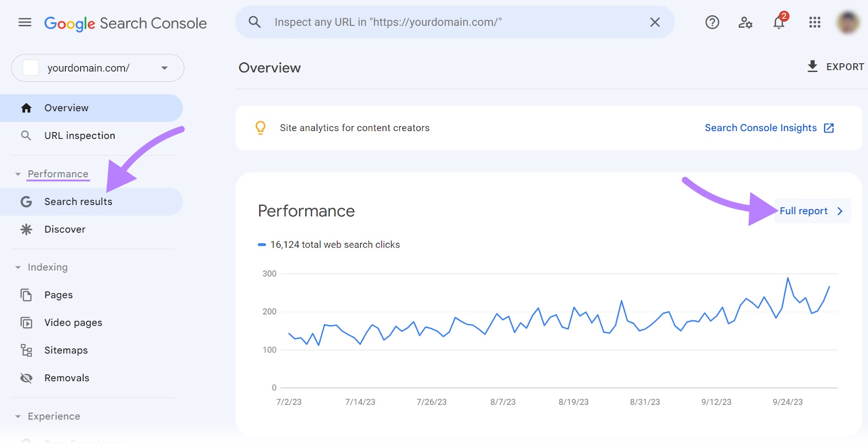Viewport: 868px width, 445px height.
Task: Open Video pages report
Action: coord(91,323)
